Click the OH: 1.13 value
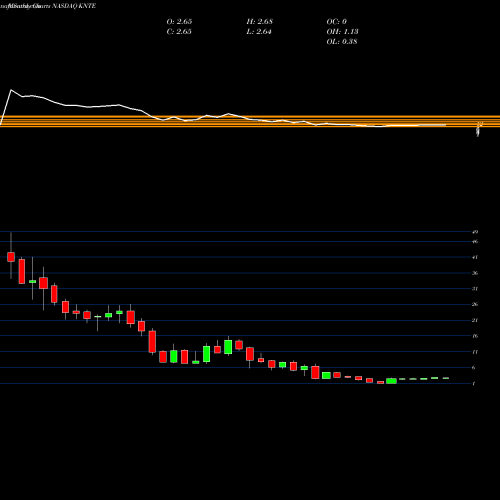The height and width of the screenshot is (500, 500). pos(343,31)
